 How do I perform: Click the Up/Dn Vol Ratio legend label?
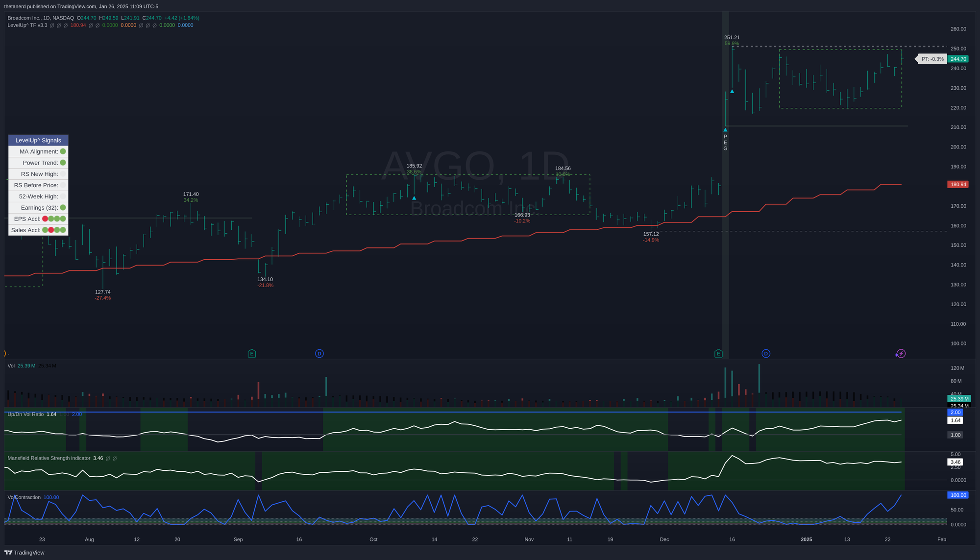tap(25, 414)
